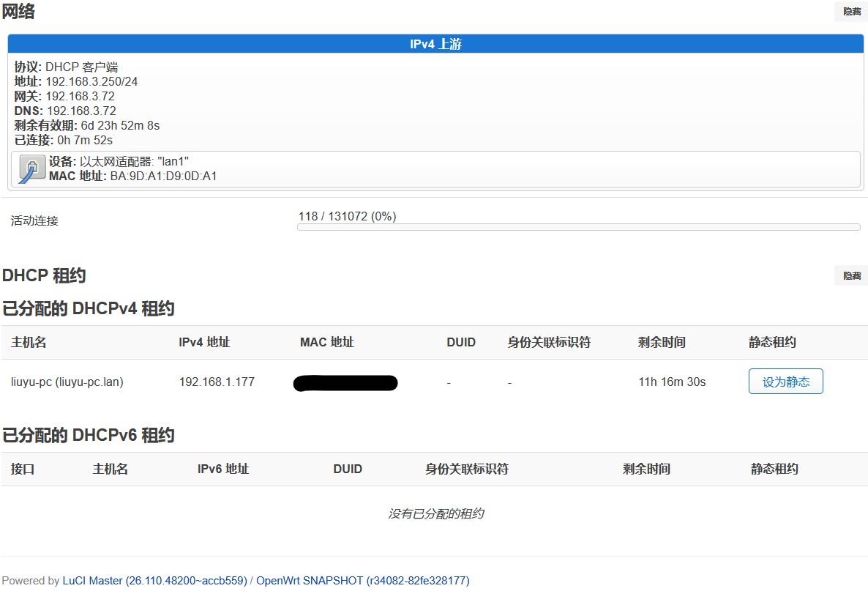Hide the 网络 section

click(x=851, y=12)
